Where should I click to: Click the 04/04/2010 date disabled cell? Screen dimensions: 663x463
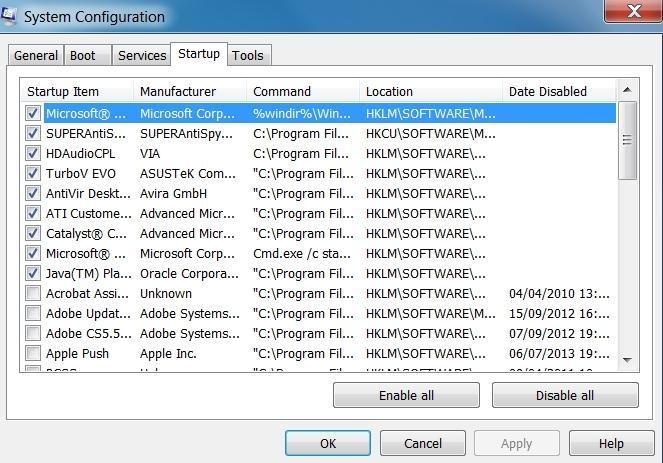tap(559, 293)
